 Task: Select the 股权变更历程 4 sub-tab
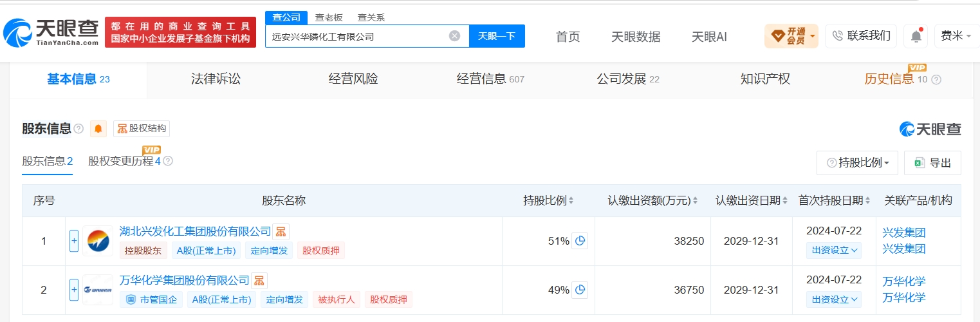[124, 161]
